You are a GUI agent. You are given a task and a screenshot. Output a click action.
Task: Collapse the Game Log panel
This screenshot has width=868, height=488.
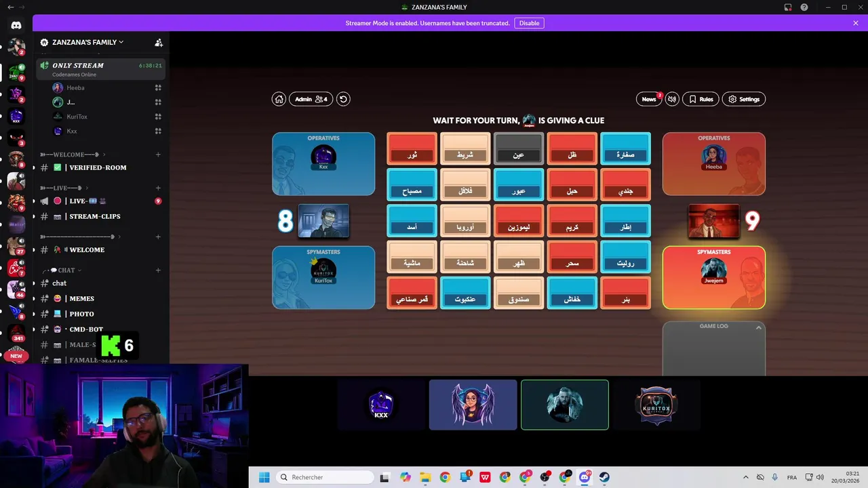(759, 327)
